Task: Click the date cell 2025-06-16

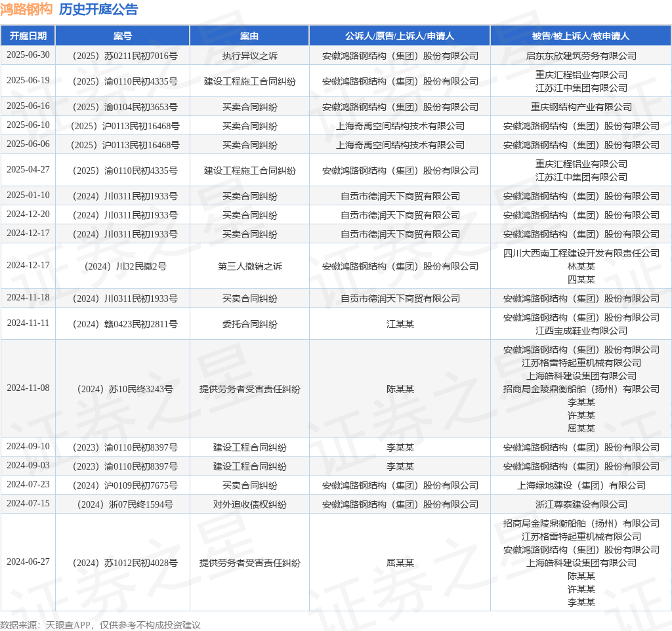Action: point(28,106)
